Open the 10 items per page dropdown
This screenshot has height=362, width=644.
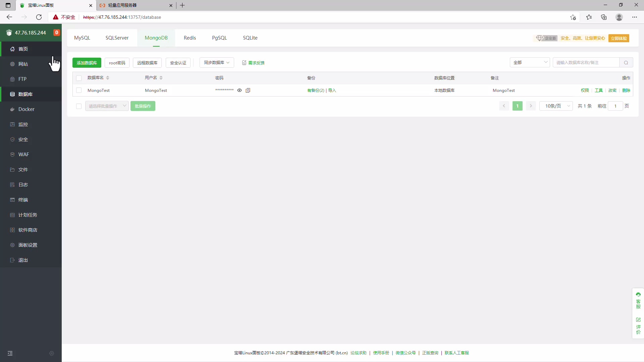[x=556, y=106]
